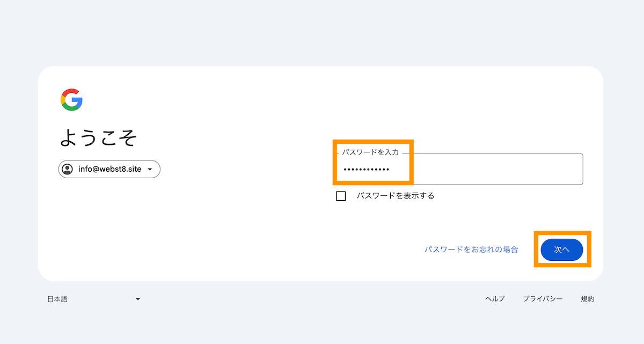Click the caret arrow of language dropdown
Viewport: 644px width, 344px height.
[x=138, y=299]
